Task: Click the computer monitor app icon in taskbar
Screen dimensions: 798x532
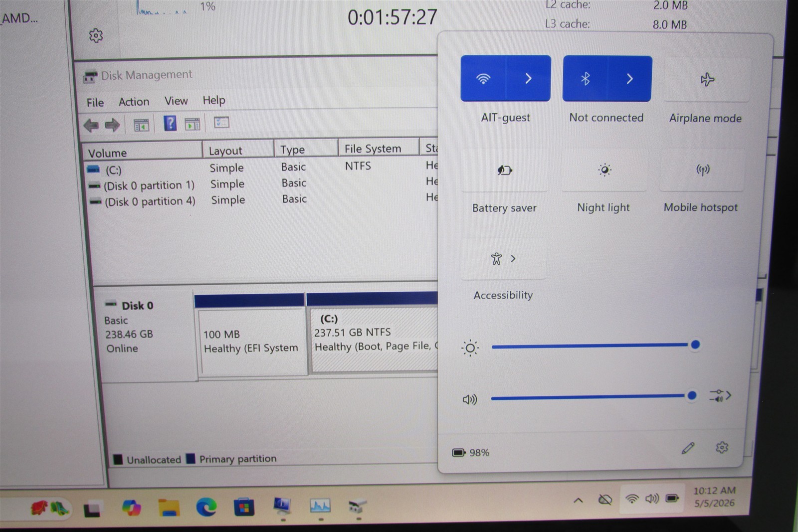Action: tap(282, 506)
